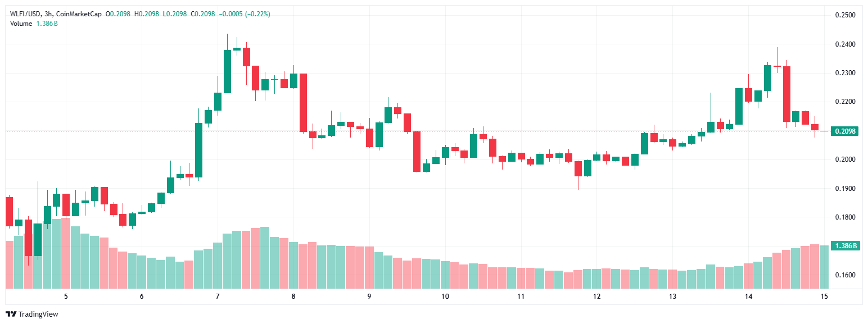Select the 1.386 B volume legend value
The height and width of the screenshot is (324, 868).
[48, 23]
